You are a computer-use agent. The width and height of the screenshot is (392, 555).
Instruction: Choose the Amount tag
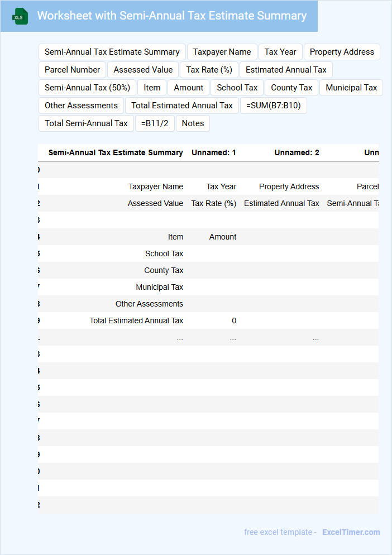[188, 88]
